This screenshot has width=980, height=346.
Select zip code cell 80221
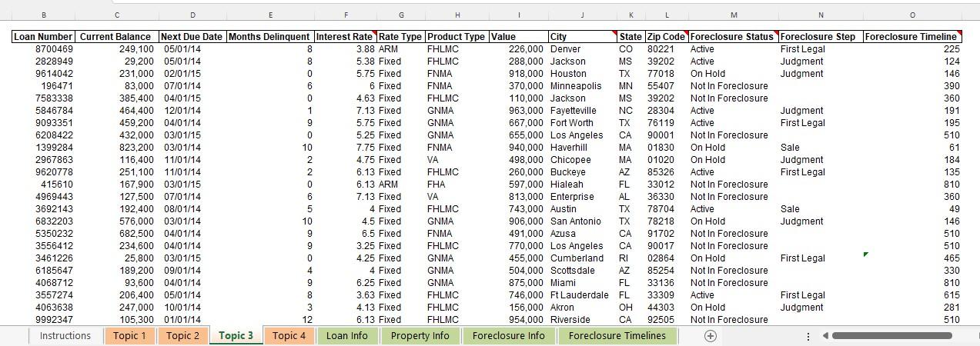pyautogui.click(x=667, y=49)
